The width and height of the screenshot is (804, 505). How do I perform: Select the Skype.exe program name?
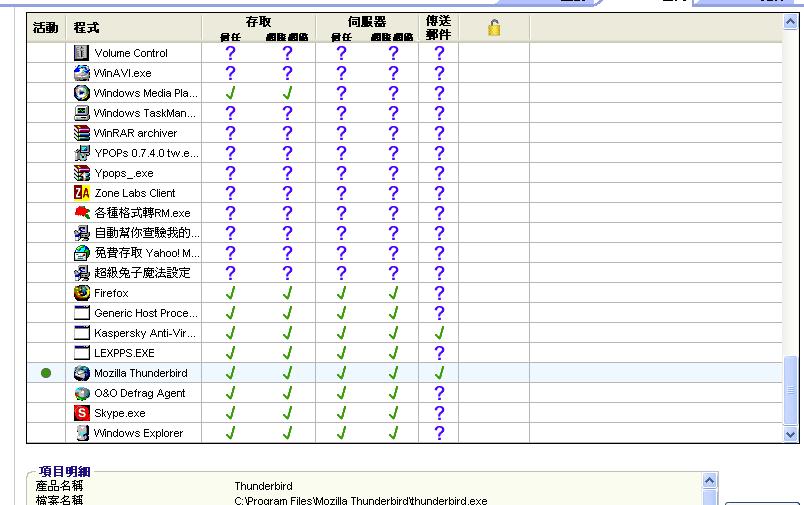[119, 413]
